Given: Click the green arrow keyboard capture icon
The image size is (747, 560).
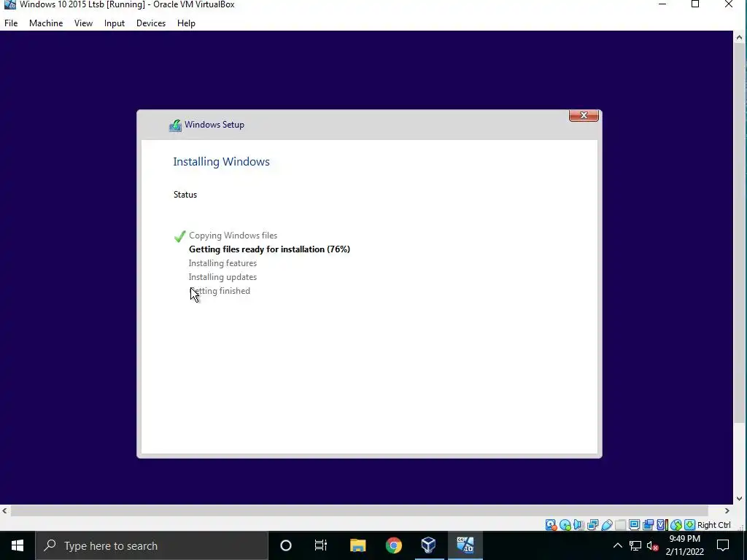Looking at the screenshot, I should click(x=689, y=525).
